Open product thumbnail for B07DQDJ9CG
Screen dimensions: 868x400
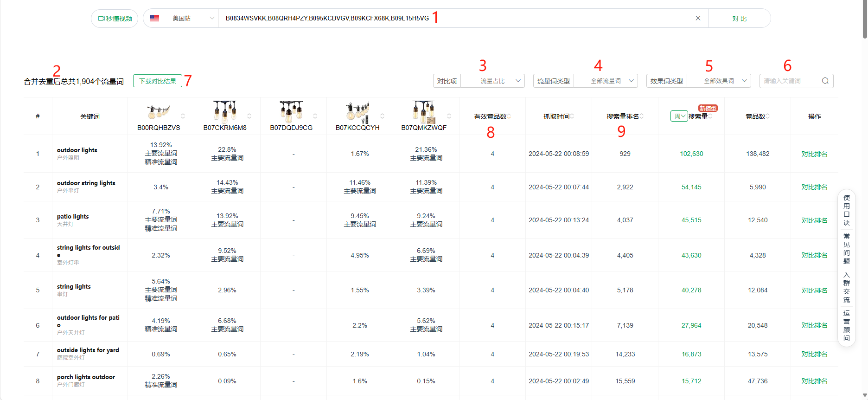point(291,111)
